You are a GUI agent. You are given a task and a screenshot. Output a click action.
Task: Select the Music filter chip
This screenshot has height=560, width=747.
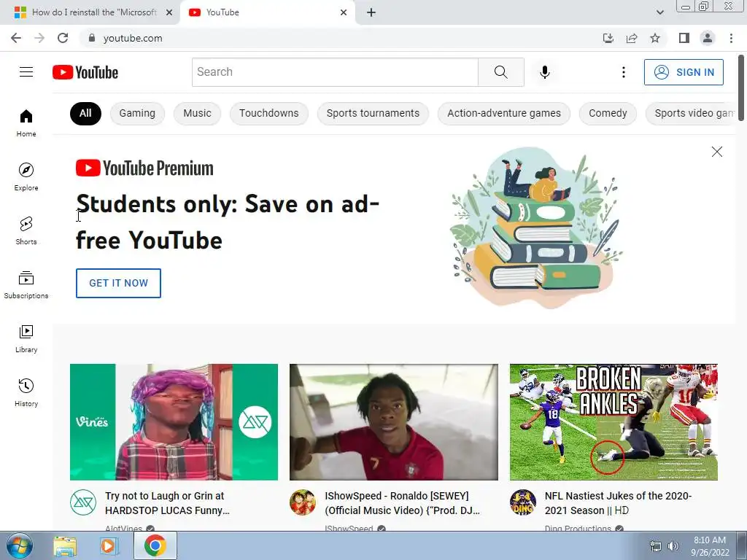[x=197, y=113]
